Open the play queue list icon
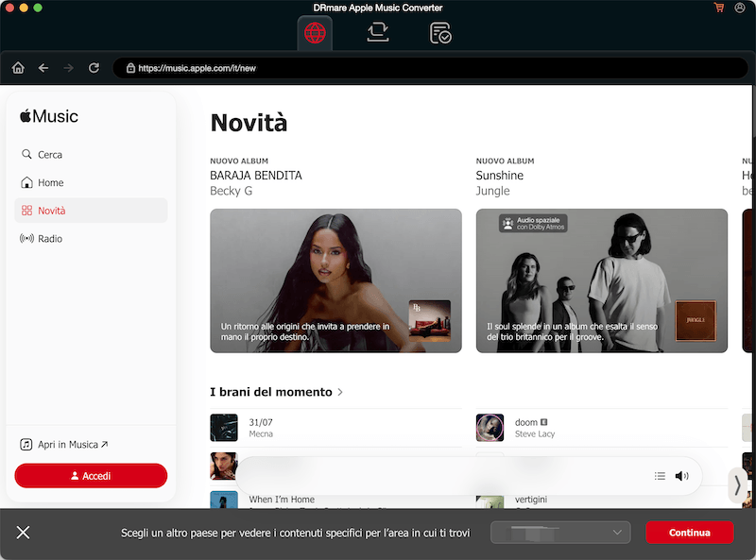Viewport: 756px width, 560px height. point(660,476)
